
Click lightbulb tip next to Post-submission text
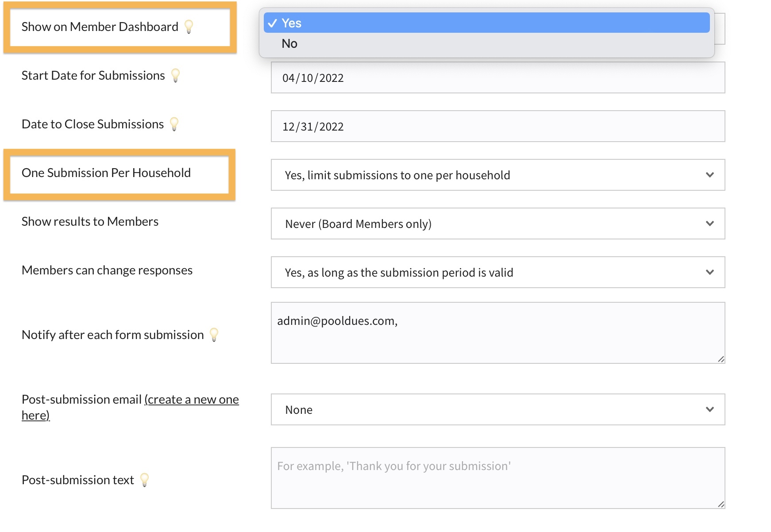click(144, 480)
